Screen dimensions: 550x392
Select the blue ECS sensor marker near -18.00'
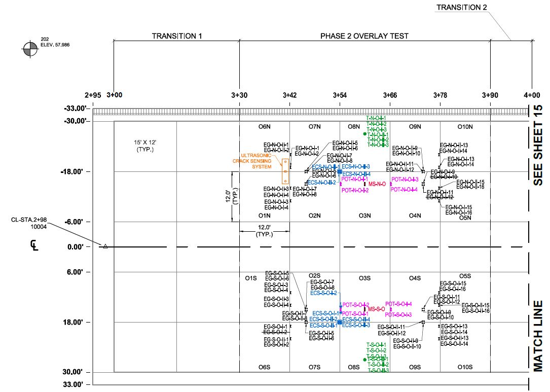(x=340, y=172)
